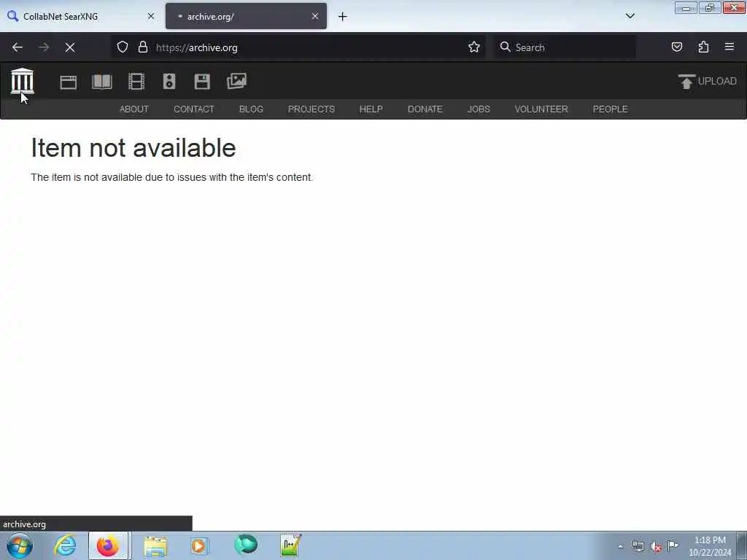
Task: Click the browser Search field
Action: click(x=565, y=47)
